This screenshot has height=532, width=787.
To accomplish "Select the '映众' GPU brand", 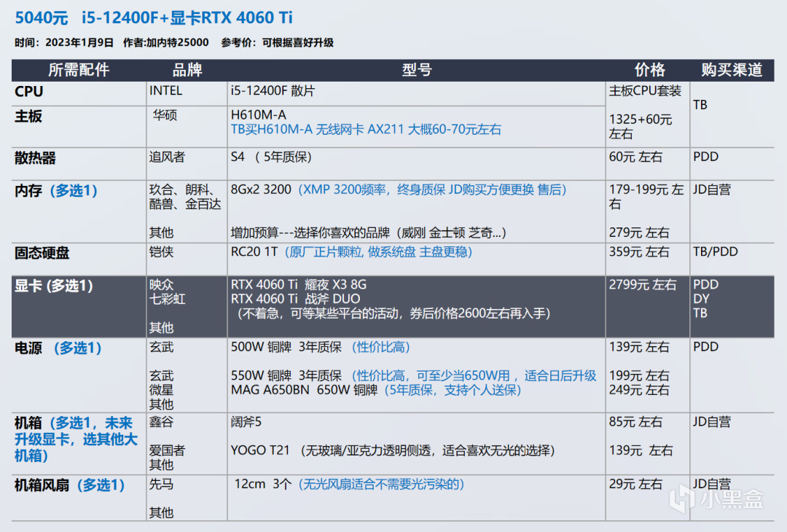I will pos(161,284).
